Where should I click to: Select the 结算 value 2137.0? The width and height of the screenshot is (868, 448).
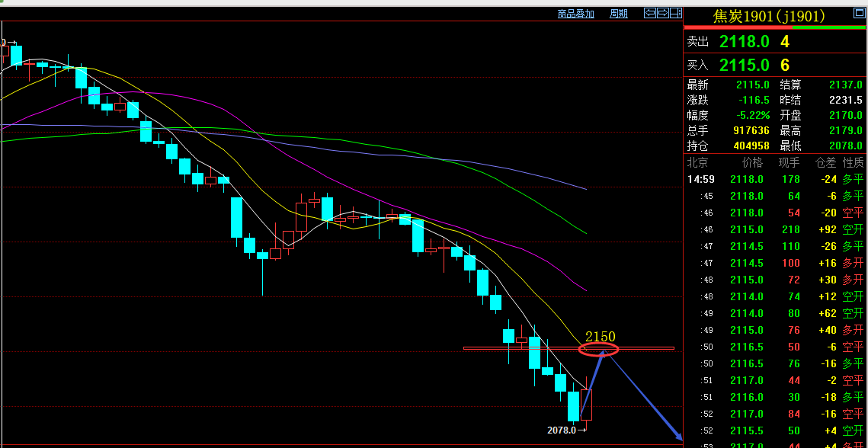point(846,85)
